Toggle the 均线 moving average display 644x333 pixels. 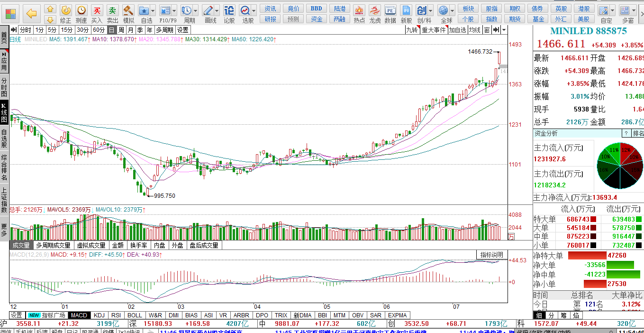tap(474, 30)
